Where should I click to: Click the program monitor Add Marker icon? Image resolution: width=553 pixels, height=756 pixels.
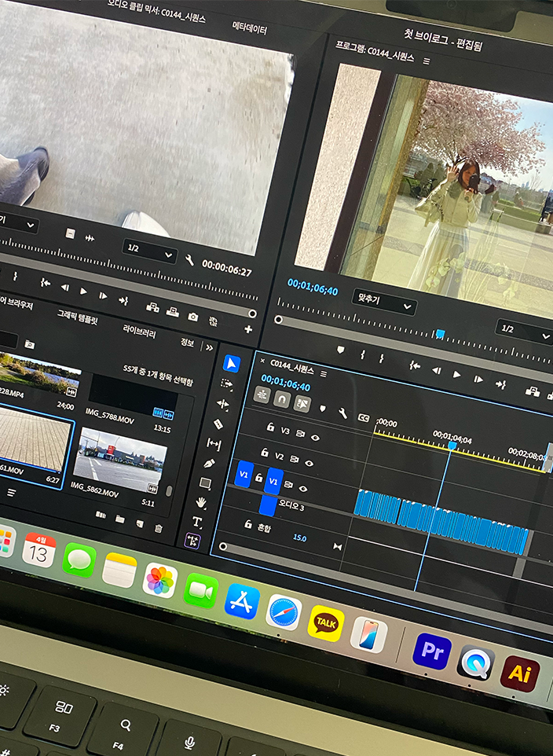(340, 350)
